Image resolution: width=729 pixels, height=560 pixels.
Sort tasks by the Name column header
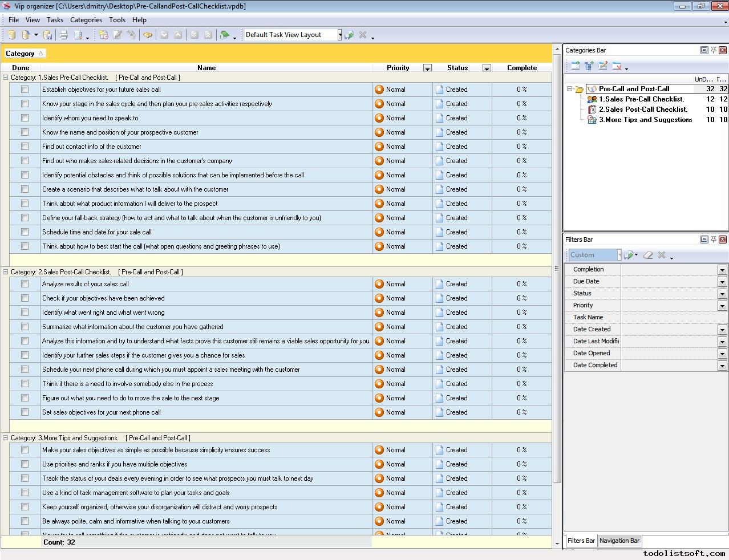pyautogui.click(x=206, y=68)
